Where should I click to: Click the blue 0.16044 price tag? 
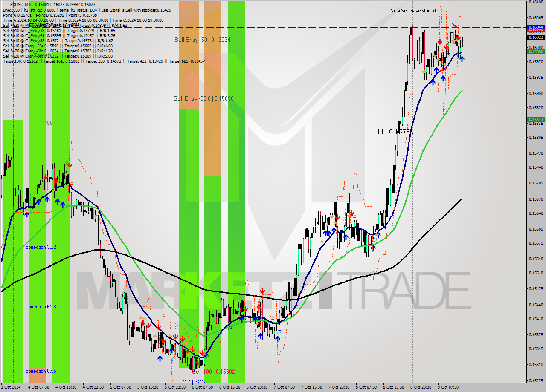pyautogui.click(x=536, y=27)
